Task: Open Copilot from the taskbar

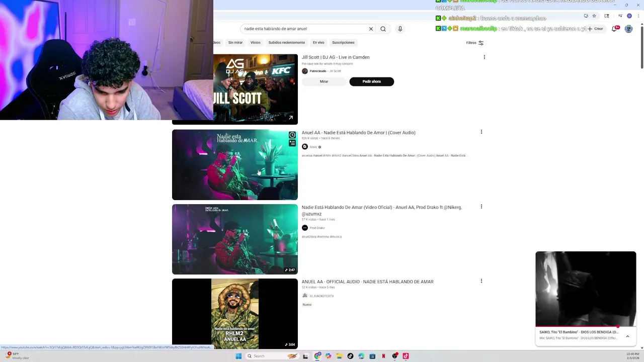Action: [x=329, y=356]
